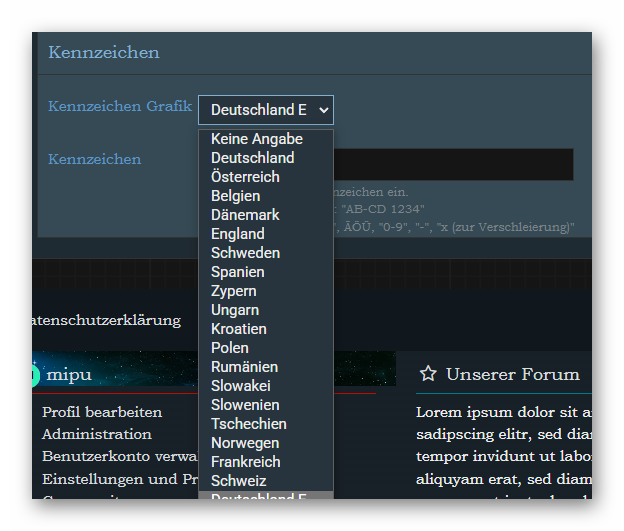Viewport: 624px width, 531px height.
Task: Select "Kroatien" option
Action: tap(239, 329)
